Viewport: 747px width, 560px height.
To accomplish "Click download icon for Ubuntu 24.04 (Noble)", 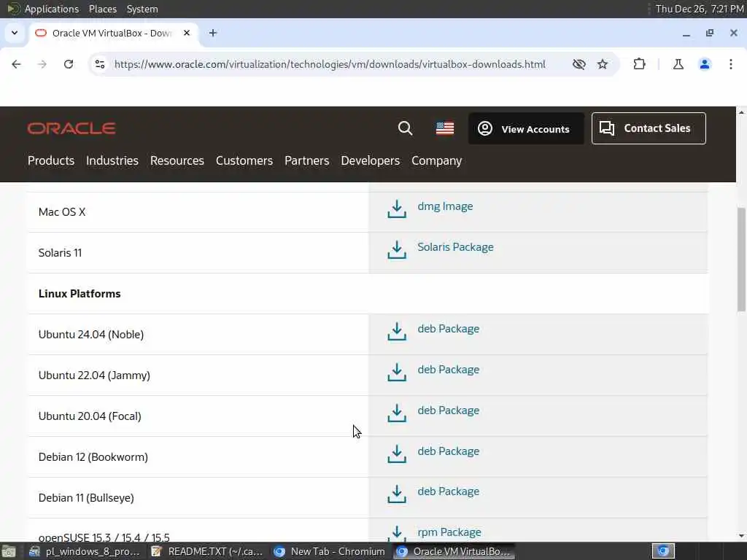I will pyautogui.click(x=397, y=332).
